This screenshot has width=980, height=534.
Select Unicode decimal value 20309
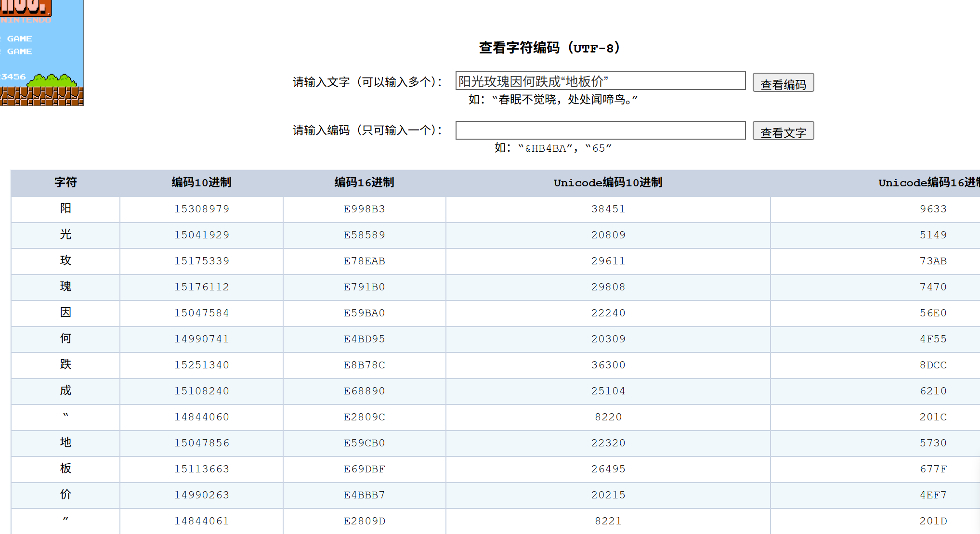608,339
